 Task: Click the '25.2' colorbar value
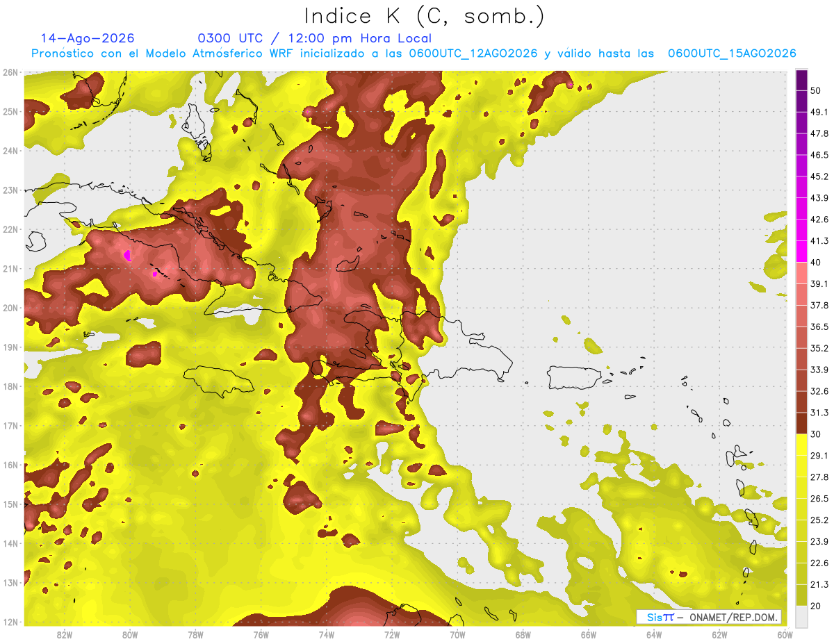point(819,520)
